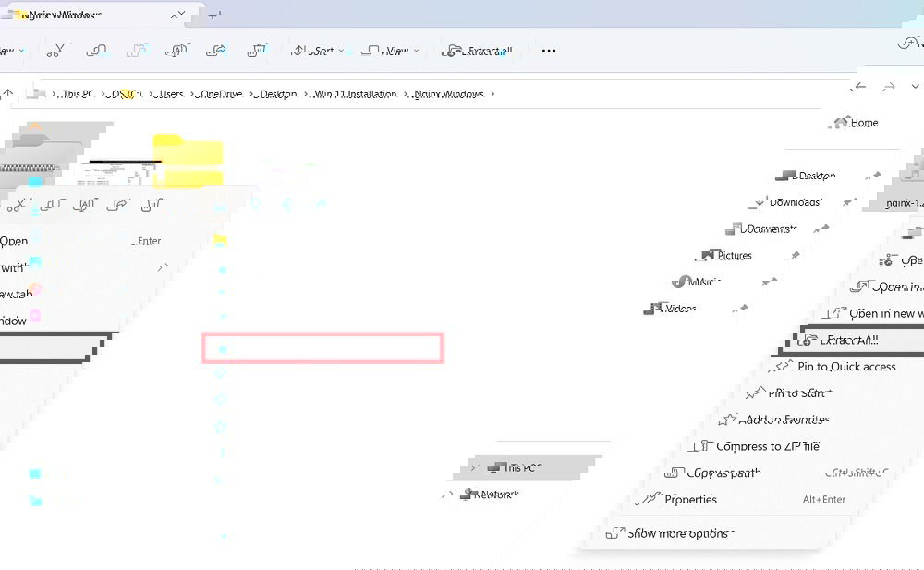Select Network in navigation pane
This screenshot has width=924, height=570.
click(491, 494)
